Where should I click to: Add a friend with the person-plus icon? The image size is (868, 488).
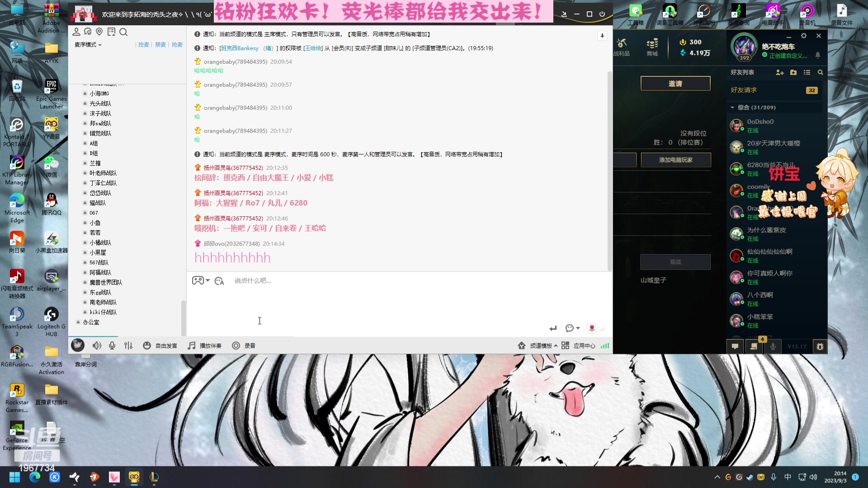[779, 72]
